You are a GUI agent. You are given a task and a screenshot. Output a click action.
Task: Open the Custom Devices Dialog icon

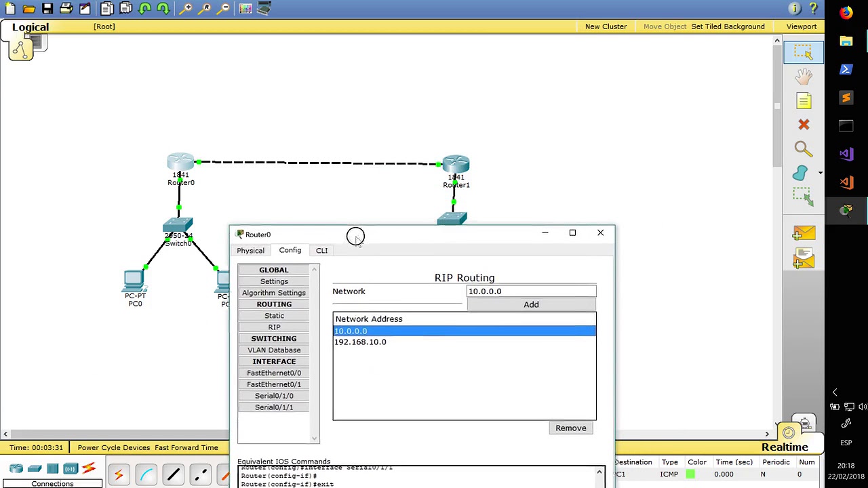264,9
